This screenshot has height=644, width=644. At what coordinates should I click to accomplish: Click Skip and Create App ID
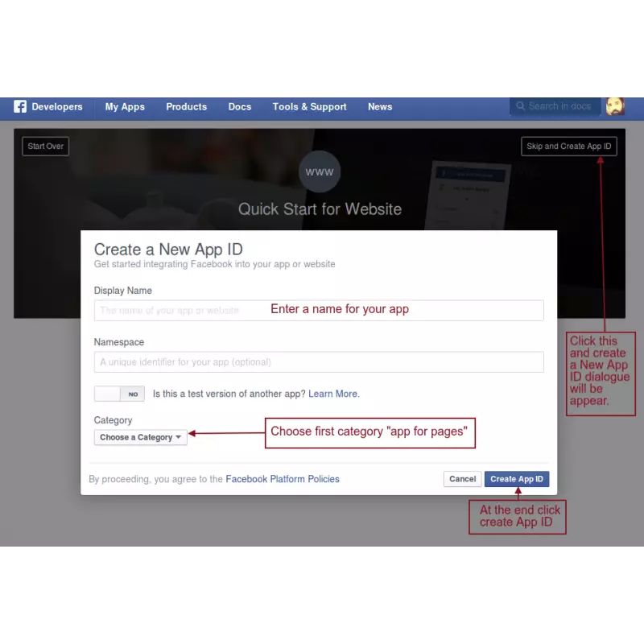tap(569, 147)
